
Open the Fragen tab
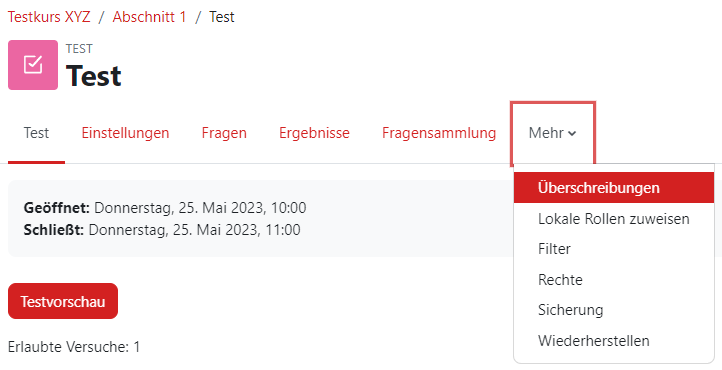click(224, 133)
